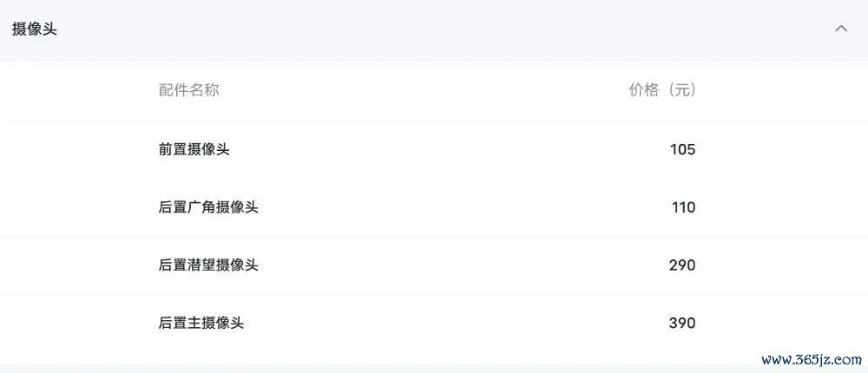Viewport: 868px width, 373px height.
Task: Click empty space between 后置潜望摄像头 and 290
Action: pos(464,265)
